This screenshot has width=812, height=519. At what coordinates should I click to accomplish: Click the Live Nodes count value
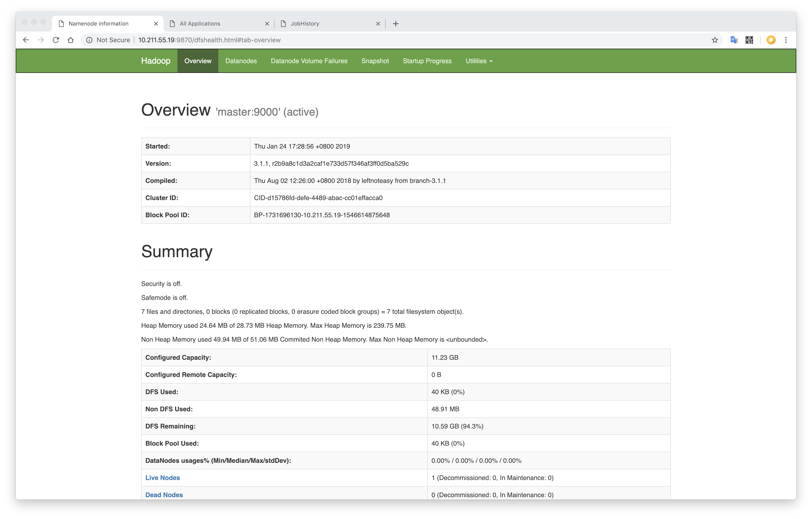click(492, 478)
